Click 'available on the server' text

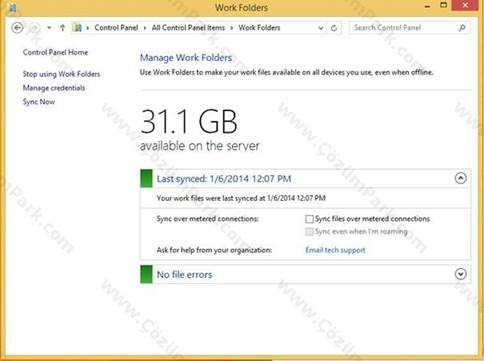[200, 146]
